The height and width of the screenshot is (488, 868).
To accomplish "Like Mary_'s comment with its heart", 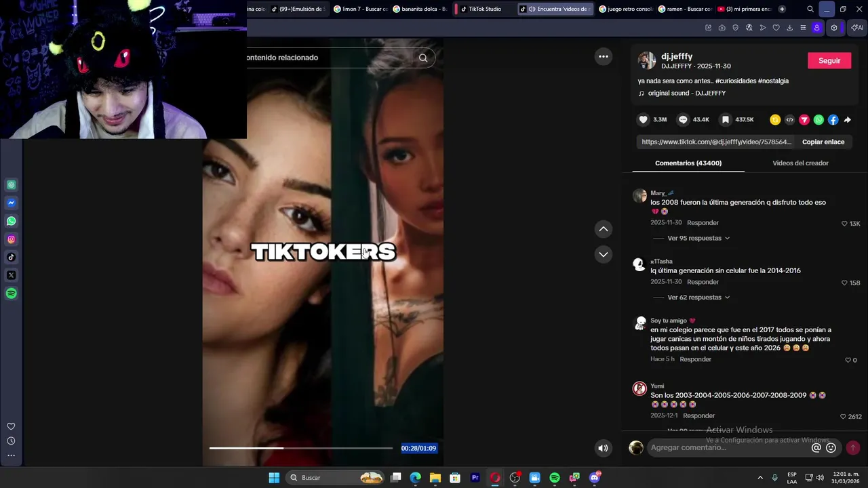I will pos(844,224).
